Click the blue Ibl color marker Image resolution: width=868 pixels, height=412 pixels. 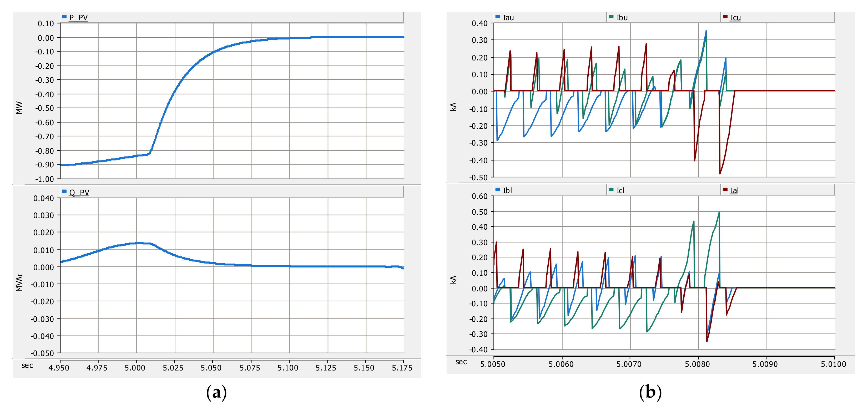[498, 189]
